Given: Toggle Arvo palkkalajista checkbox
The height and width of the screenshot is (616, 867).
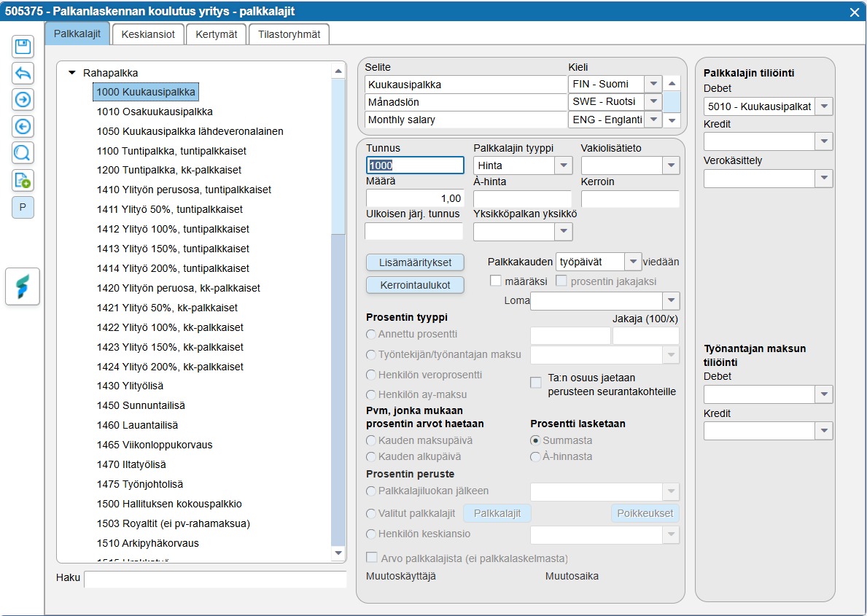Looking at the screenshot, I should coord(372,558).
